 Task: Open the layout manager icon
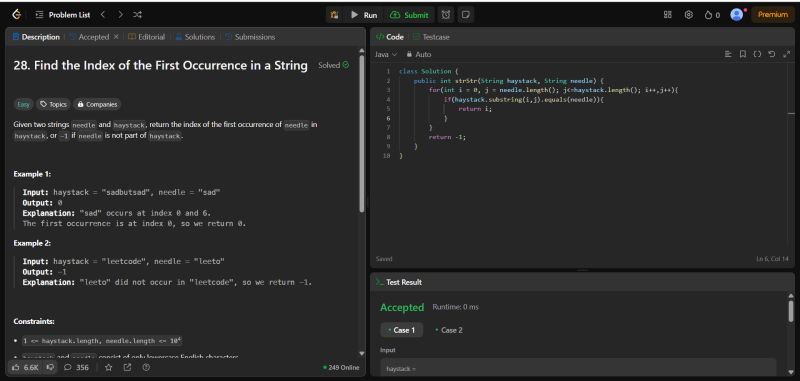click(x=667, y=15)
